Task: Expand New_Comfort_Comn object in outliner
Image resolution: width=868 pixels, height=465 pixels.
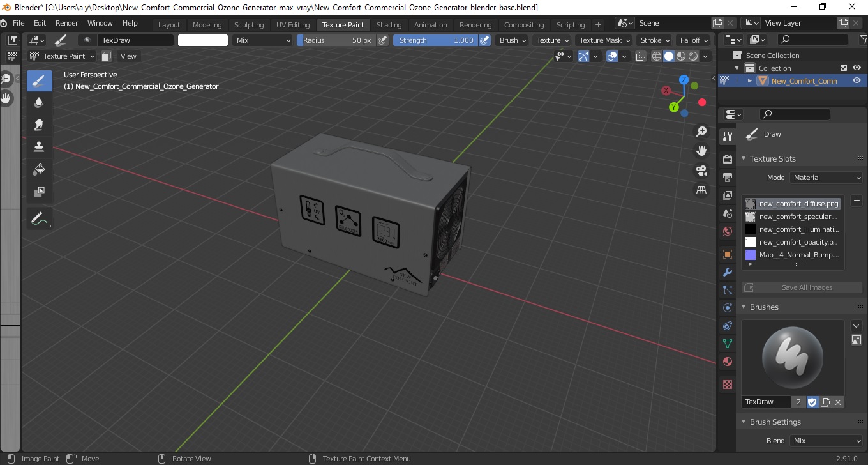Action: coord(750,80)
